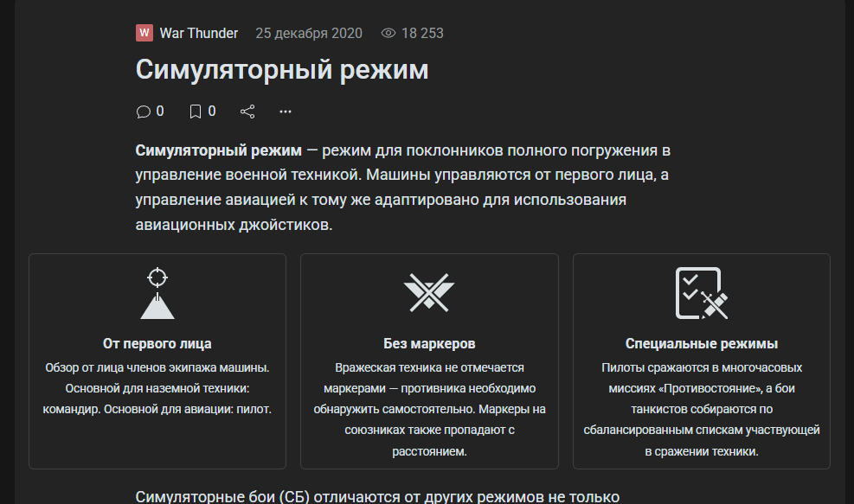
Task: Click the eye views icon
Action: 388,33
